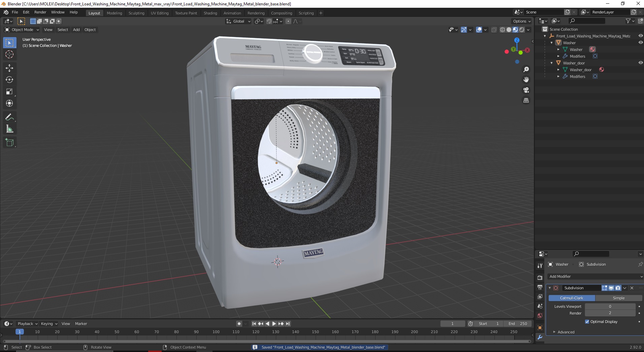Viewport: 644px width, 352px height.
Task: Select the Measure tool
Action: pyautogui.click(x=9, y=129)
